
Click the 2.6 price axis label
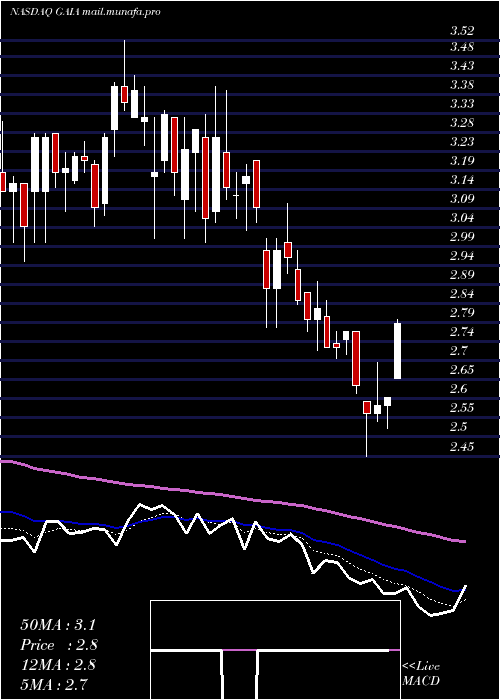coord(458,388)
